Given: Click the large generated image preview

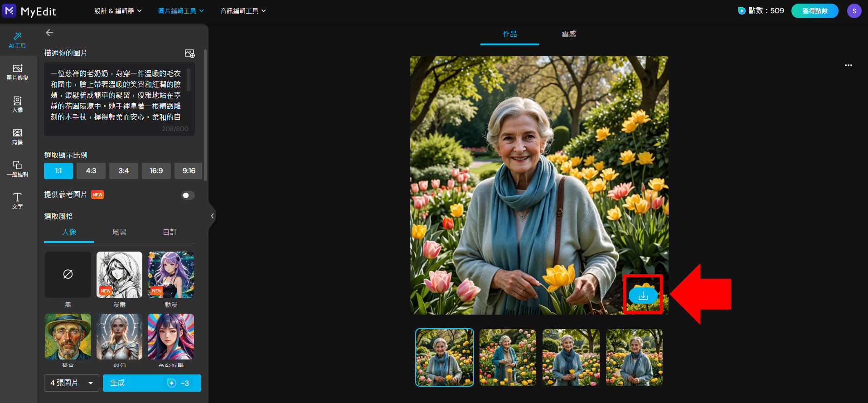Looking at the screenshot, I should [539, 185].
